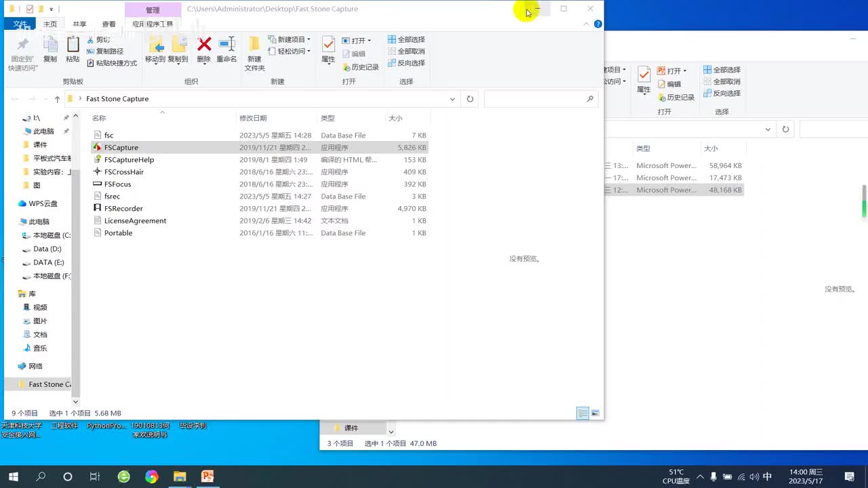Select the Portable file row
Image resolution: width=868 pixels, height=488 pixels.
coord(259,232)
